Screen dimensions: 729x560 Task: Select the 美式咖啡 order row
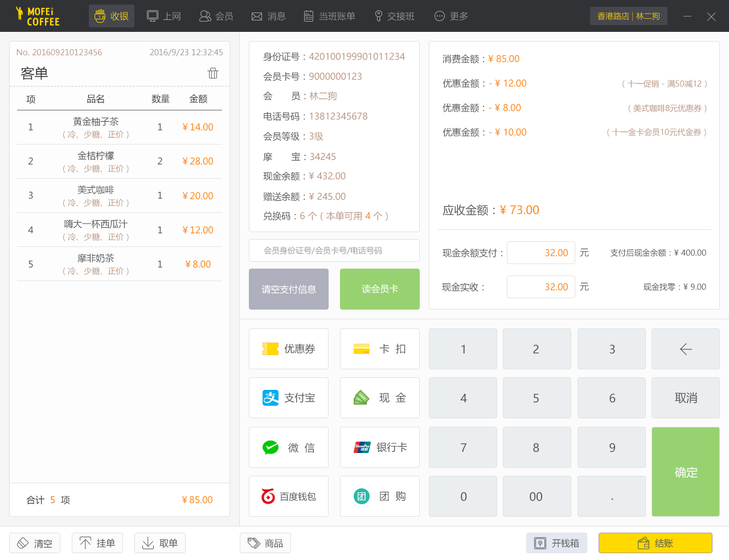(x=120, y=196)
